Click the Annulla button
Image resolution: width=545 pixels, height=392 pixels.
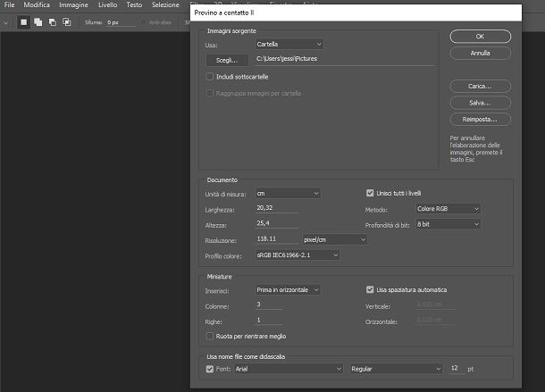click(x=481, y=54)
